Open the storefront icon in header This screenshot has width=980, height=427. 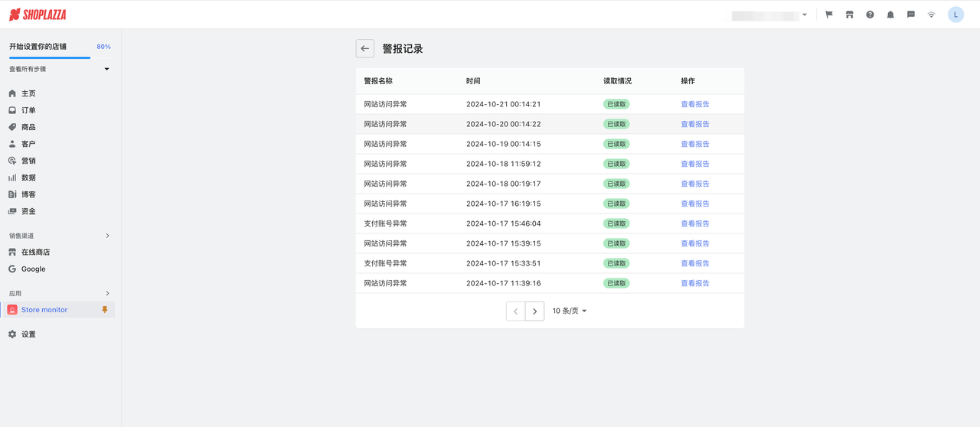click(x=849, y=15)
